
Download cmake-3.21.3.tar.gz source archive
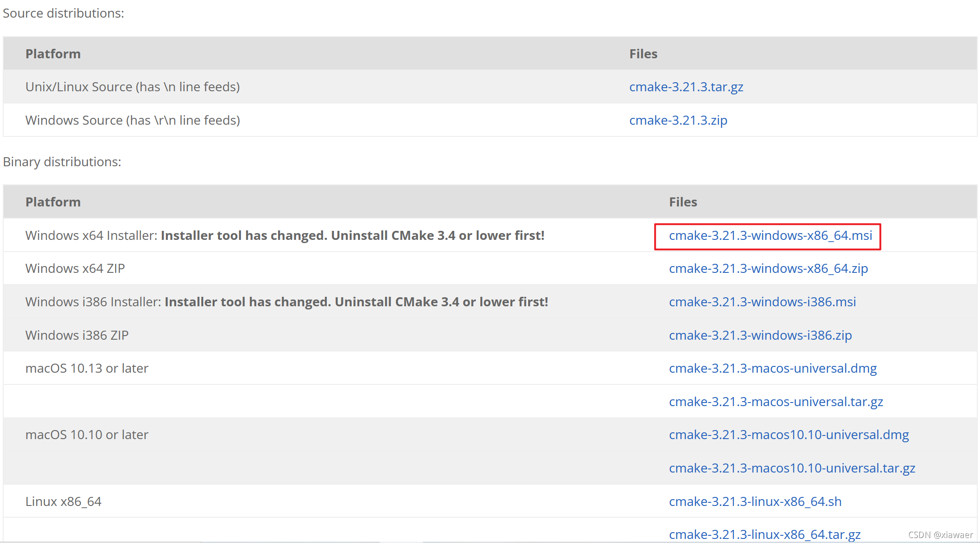click(686, 87)
